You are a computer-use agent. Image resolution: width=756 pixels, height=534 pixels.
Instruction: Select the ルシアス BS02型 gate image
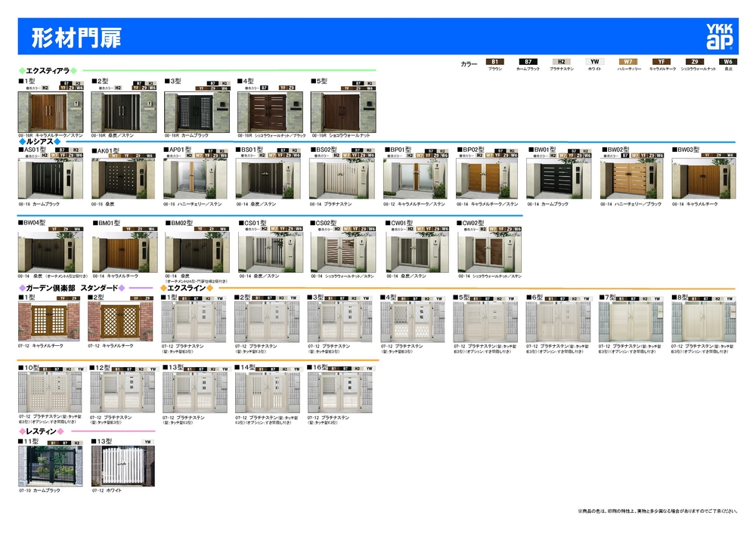click(342, 179)
